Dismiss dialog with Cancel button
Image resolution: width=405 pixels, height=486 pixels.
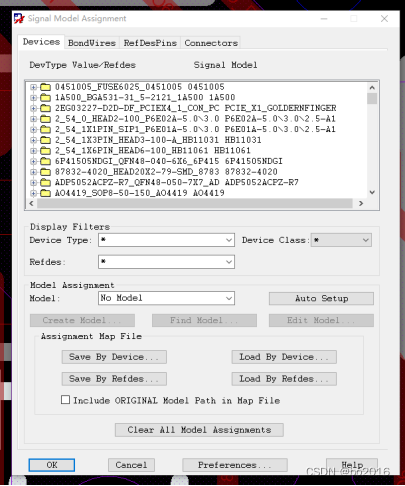pos(131,465)
